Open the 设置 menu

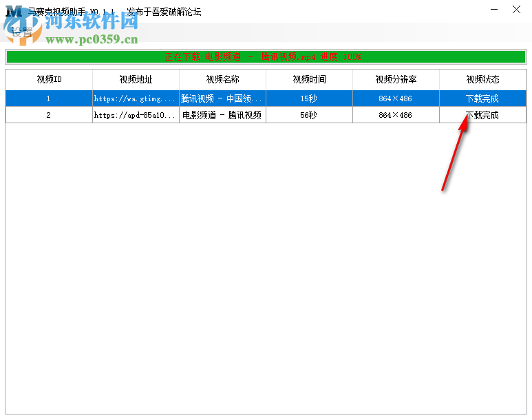pos(22,32)
